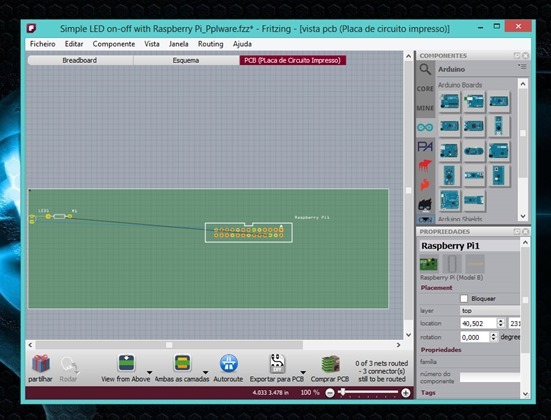Image resolution: width=551 pixels, height=420 pixels.
Task: Open the View from Above dropdown arrow
Action: (149, 372)
